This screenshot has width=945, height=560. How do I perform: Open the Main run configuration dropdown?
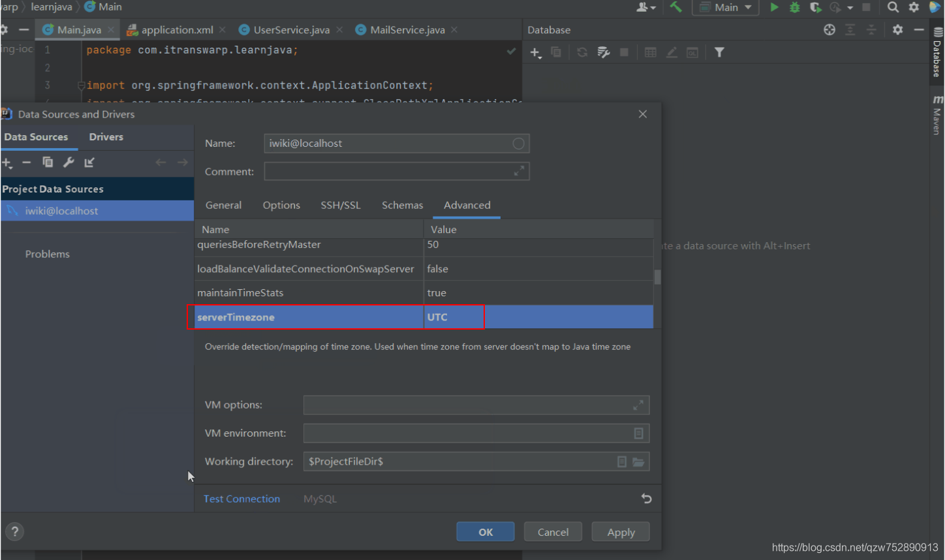pos(726,7)
